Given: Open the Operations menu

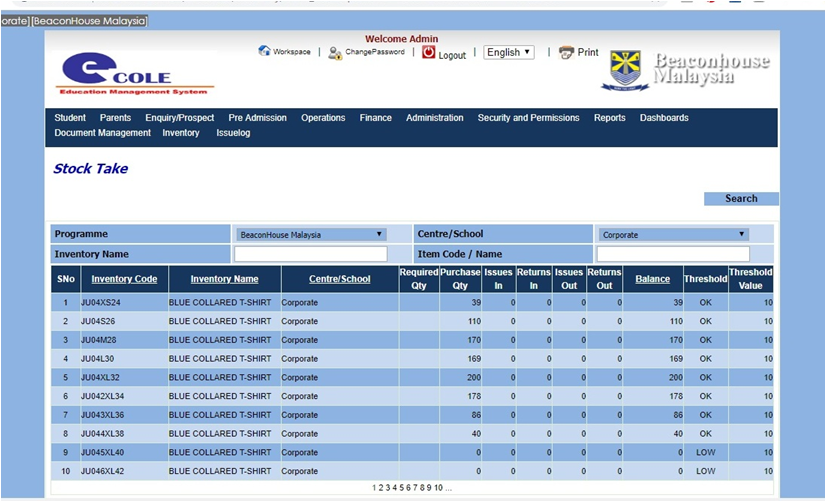Looking at the screenshot, I should tap(323, 117).
